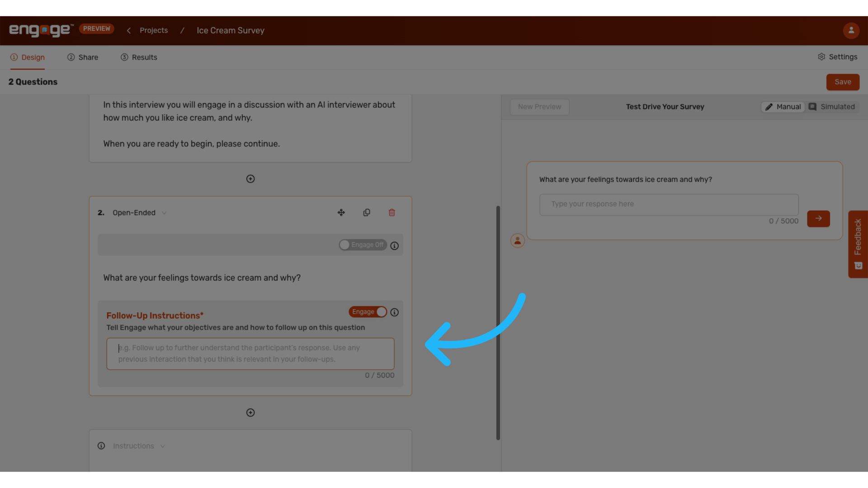Add a question with the plus below question 2

(250, 413)
